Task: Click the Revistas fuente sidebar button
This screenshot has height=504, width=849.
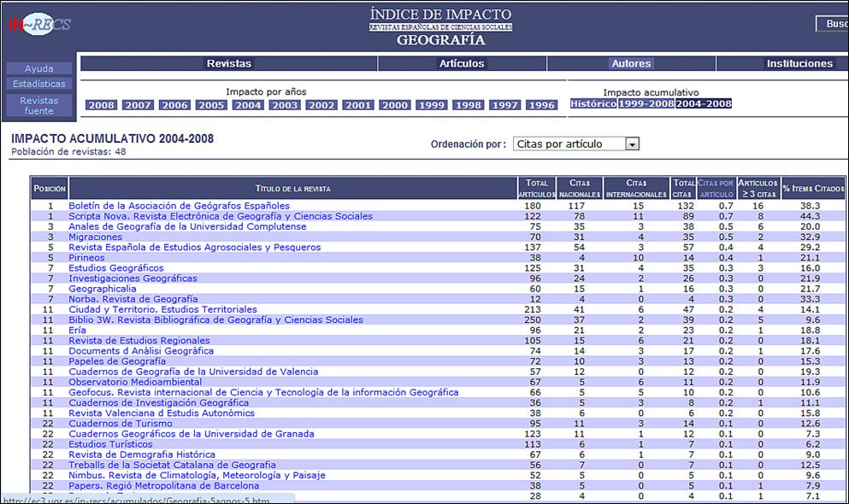Action: pos(38,105)
